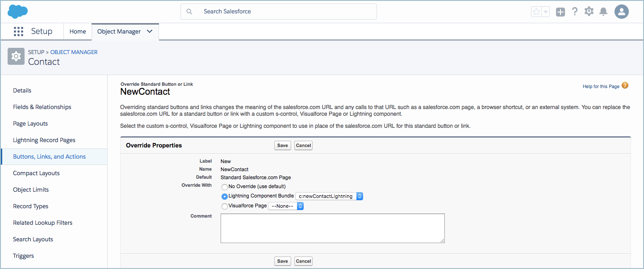
Task: Select Visualforce Page radio button
Action: 225,206
